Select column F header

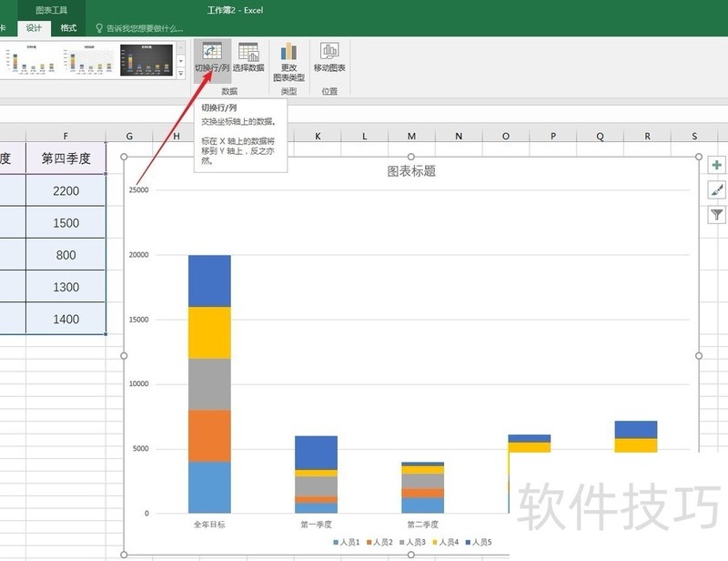point(66,136)
